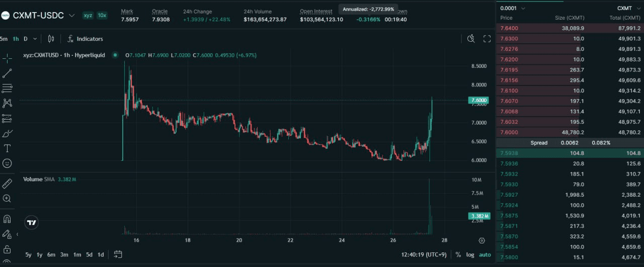Click the 7.6000 current price label on axis
The image size is (644, 267).
[x=479, y=100]
